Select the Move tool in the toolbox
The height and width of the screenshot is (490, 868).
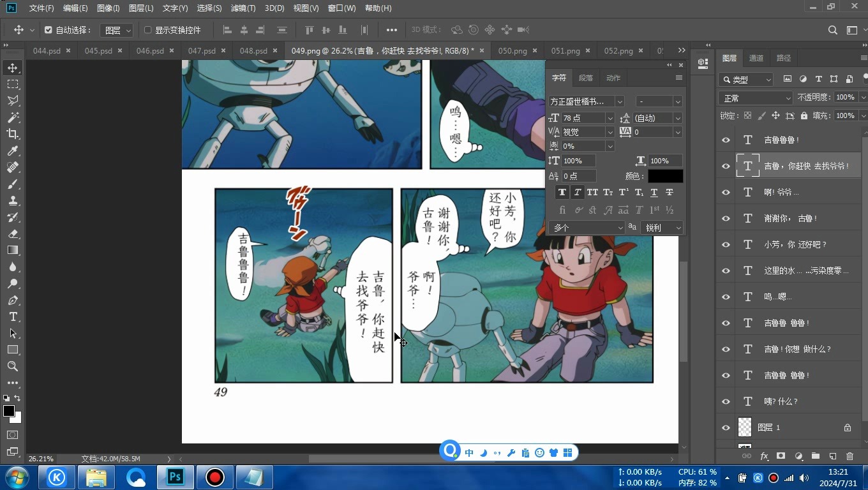pyautogui.click(x=13, y=68)
